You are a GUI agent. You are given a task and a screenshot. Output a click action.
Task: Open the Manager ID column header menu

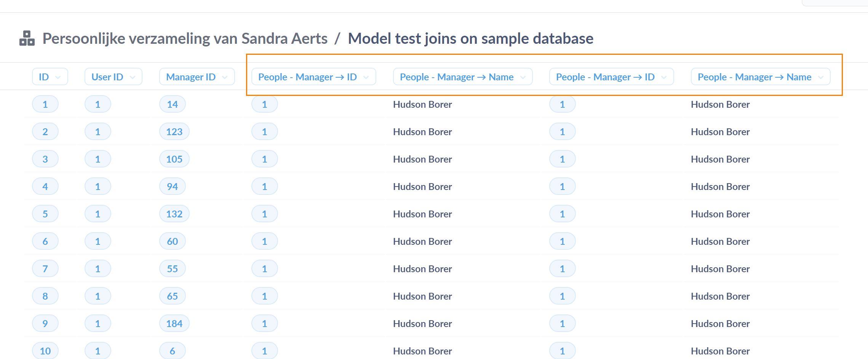[197, 77]
